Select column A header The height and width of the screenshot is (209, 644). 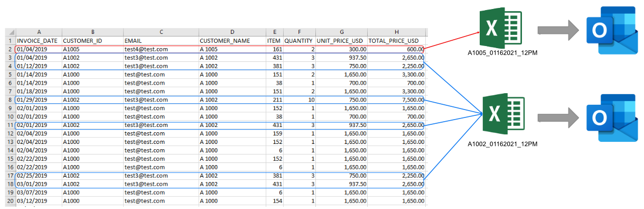point(39,32)
